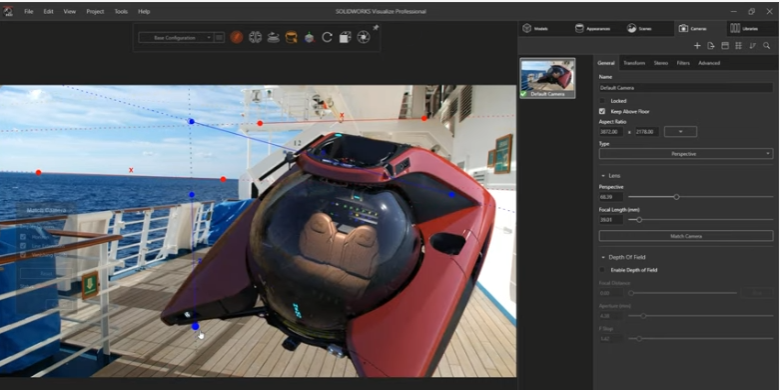Switch to the Transform tab
The height and width of the screenshot is (390, 780).
[634, 63]
